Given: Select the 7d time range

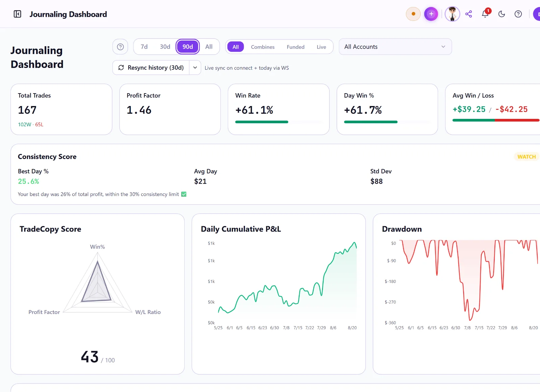Looking at the screenshot, I should (x=144, y=47).
